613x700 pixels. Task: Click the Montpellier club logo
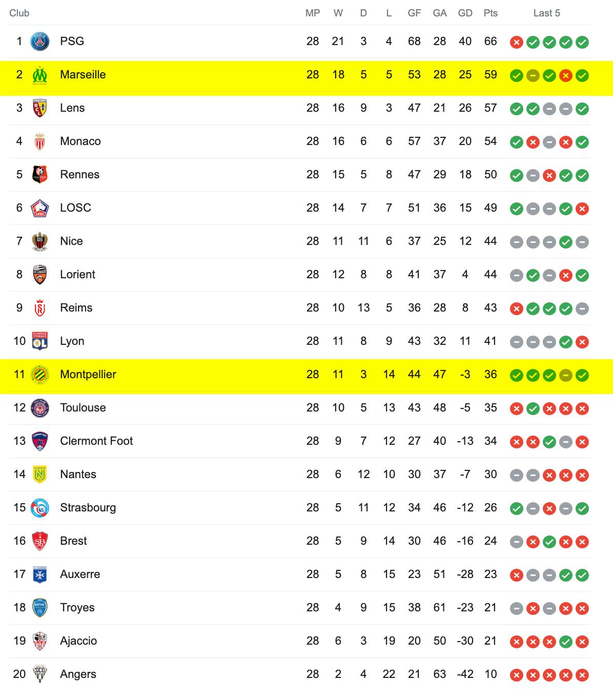39,375
